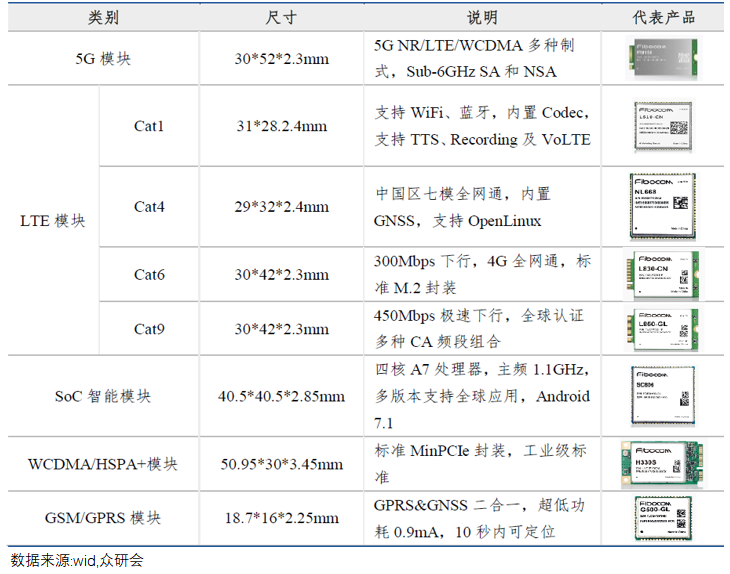
Task: Click the Cat9 30*42*2.3mm size cell
Action: click(x=281, y=329)
